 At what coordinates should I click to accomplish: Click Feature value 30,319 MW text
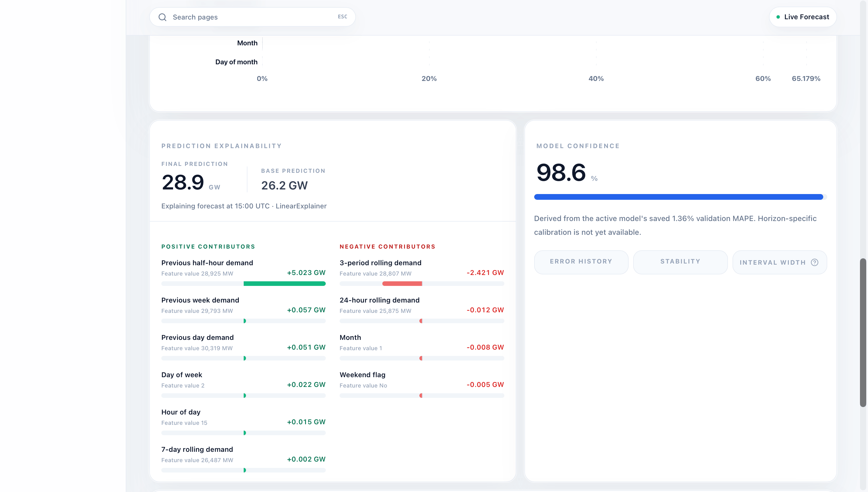point(197,348)
